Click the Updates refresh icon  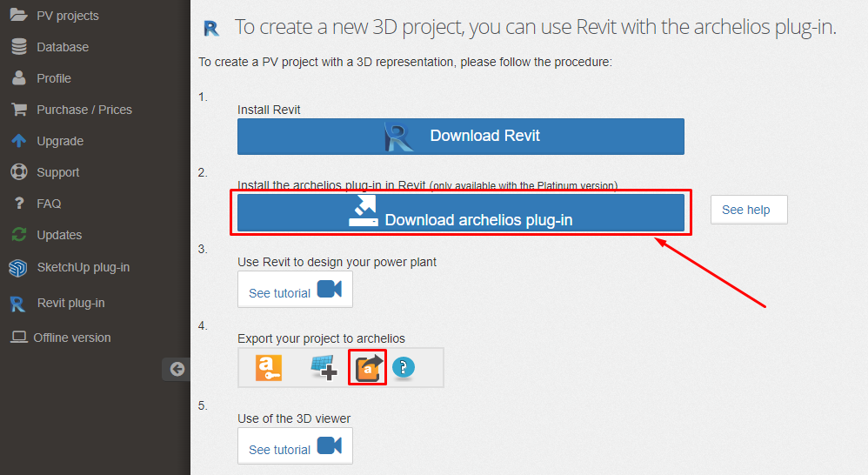[19, 235]
